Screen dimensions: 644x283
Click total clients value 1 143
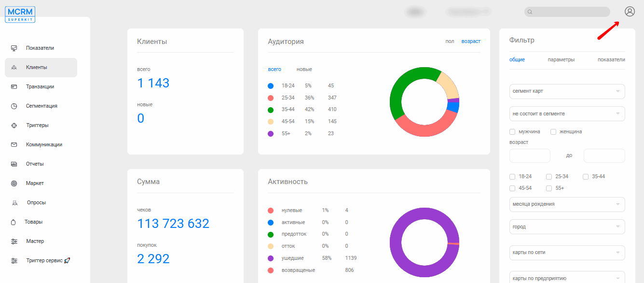click(x=153, y=83)
